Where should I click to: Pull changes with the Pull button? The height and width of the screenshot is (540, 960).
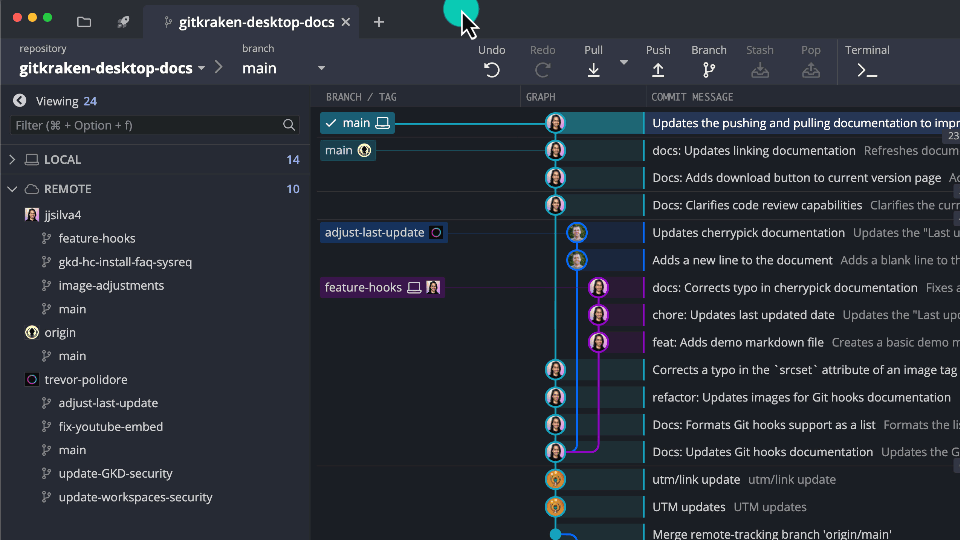(x=593, y=62)
